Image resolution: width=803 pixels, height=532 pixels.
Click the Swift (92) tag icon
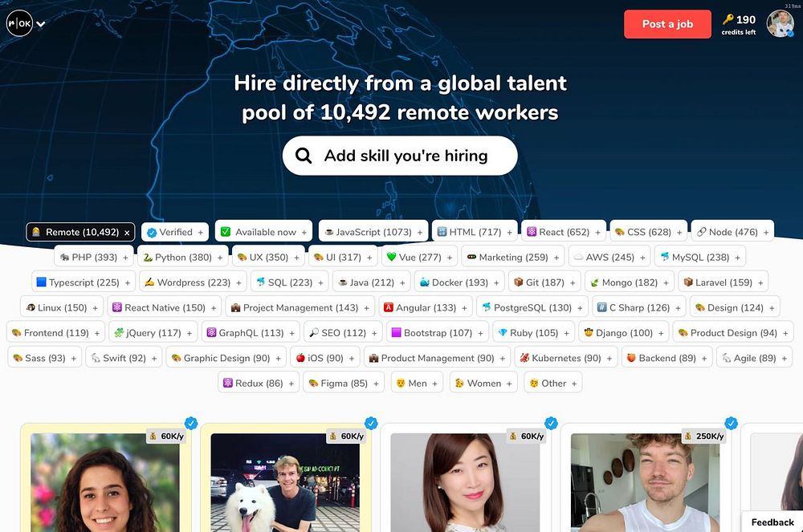[x=96, y=358]
